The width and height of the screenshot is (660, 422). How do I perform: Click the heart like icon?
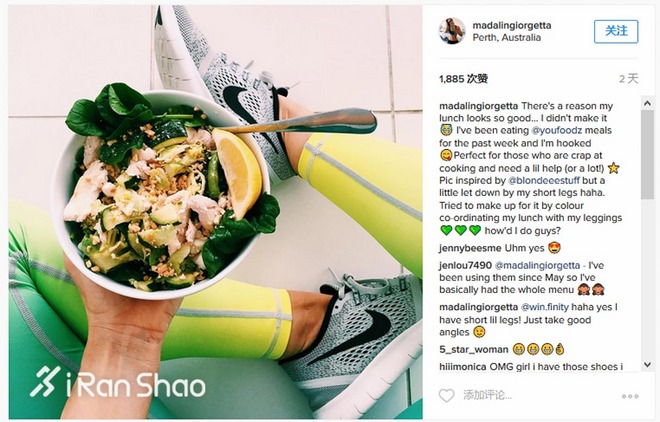click(x=447, y=395)
